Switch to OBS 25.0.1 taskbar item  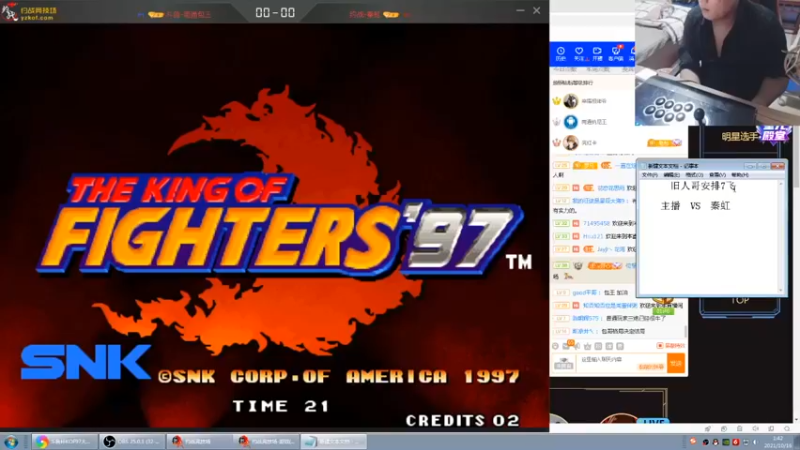coord(131,441)
